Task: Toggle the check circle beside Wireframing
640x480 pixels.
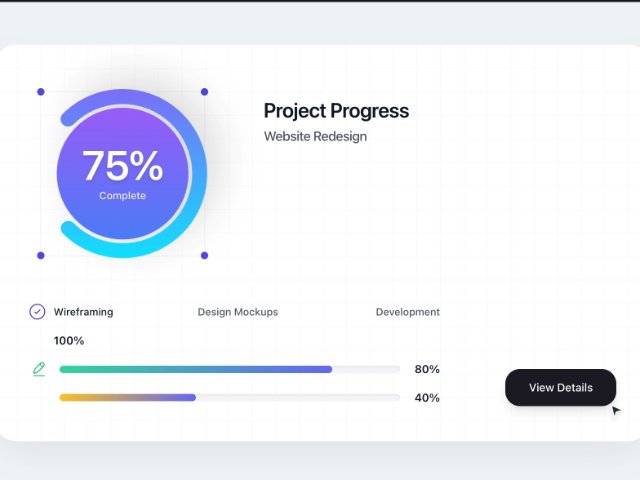Action: pyautogui.click(x=37, y=312)
